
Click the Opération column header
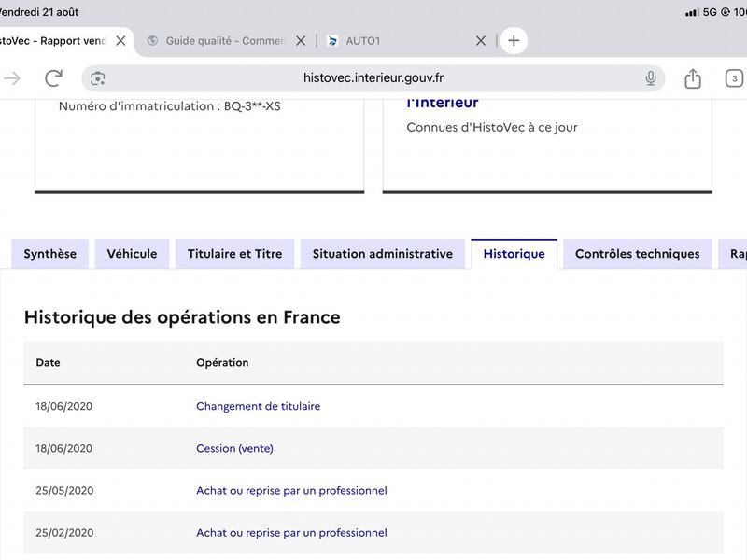click(222, 362)
